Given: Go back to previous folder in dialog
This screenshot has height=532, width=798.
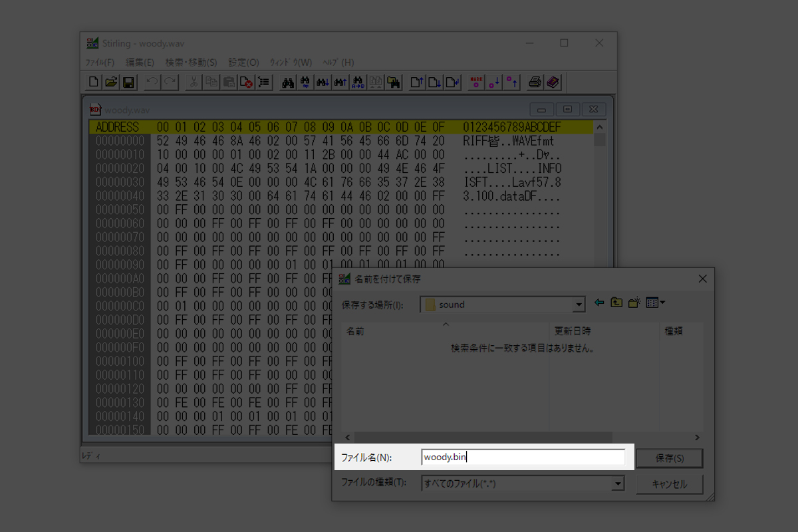Looking at the screenshot, I should 599,303.
